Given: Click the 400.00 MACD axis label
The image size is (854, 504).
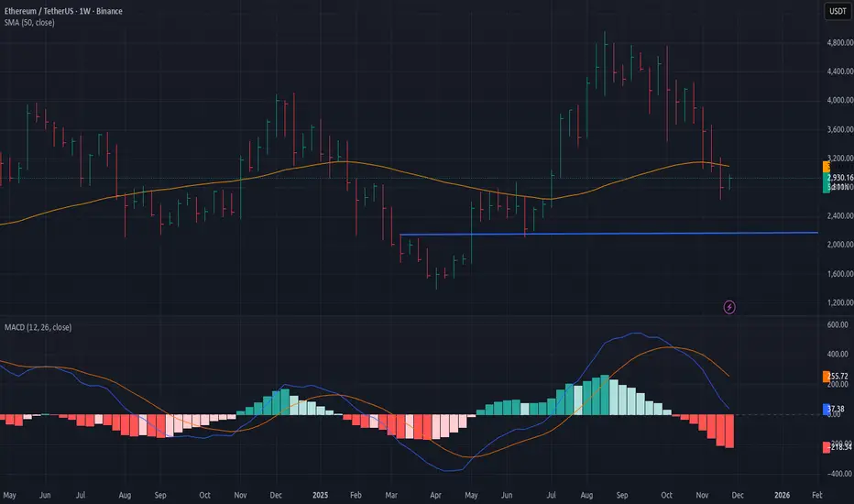Looking at the screenshot, I should [x=838, y=354].
